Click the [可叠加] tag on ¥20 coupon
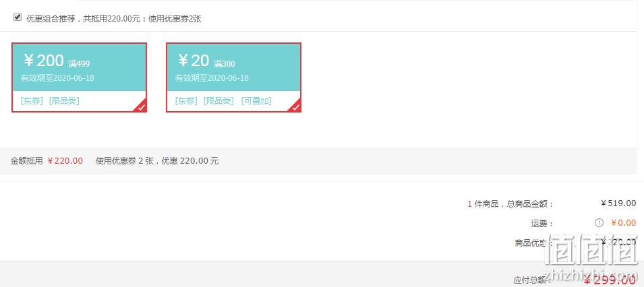The image size is (644, 287). point(256,101)
